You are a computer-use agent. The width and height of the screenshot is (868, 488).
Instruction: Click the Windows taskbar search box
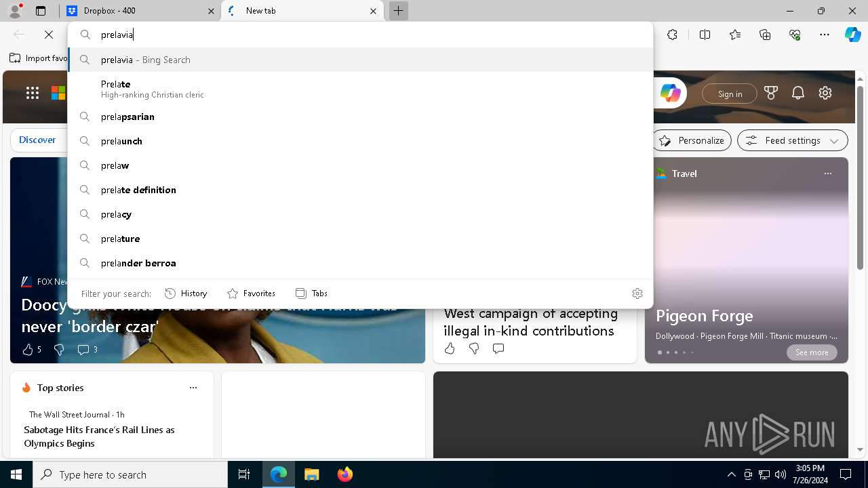pyautogui.click(x=130, y=474)
